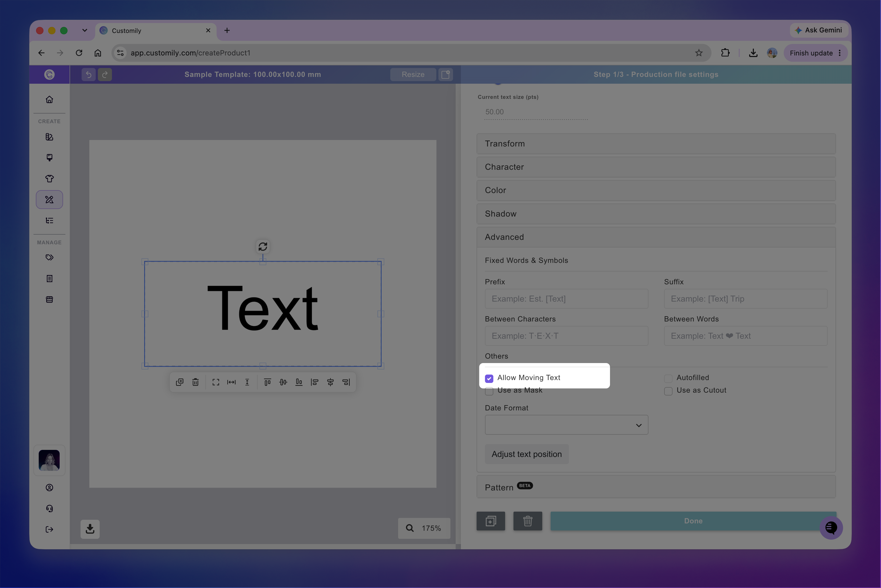Select the Customily browser tab

156,31
